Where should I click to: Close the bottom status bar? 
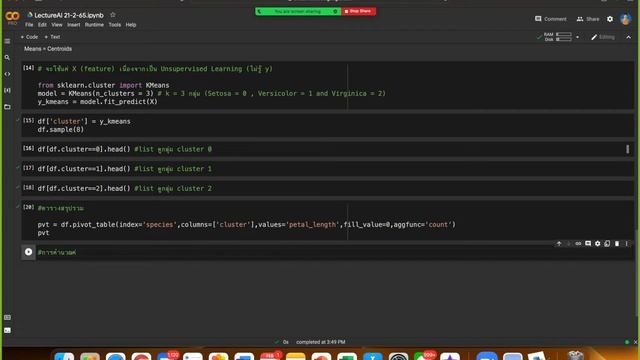[636, 342]
